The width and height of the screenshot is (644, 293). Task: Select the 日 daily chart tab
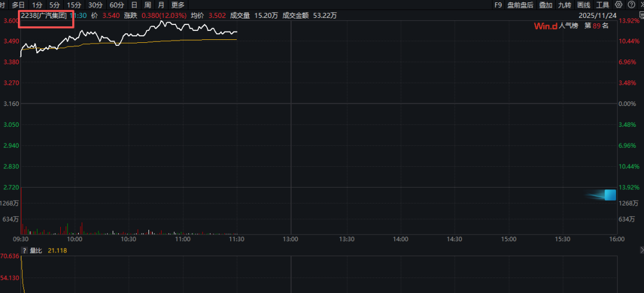pyautogui.click(x=134, y=5)
